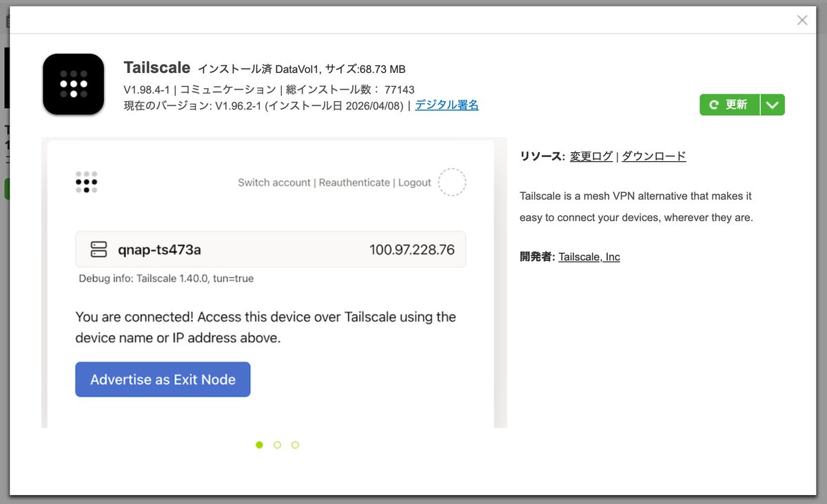This screenshot has width=827, height=504.
Task: Click the green 更新 update button
Action: tap(730, 105)
